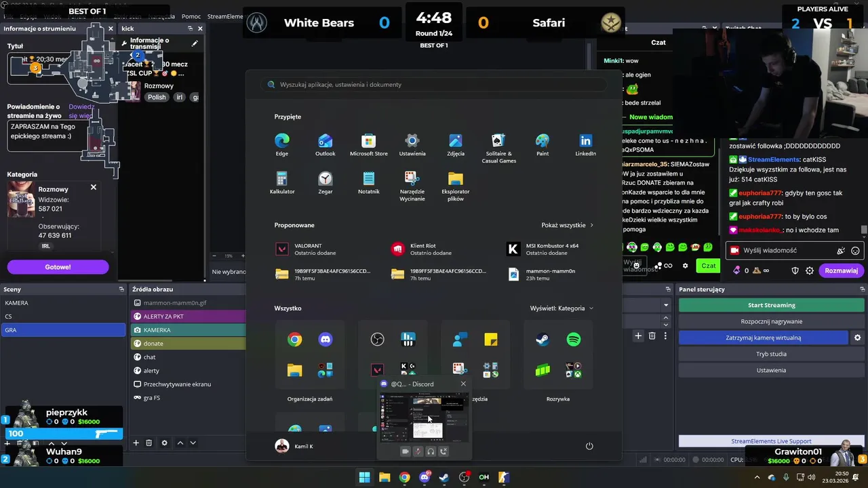Image resolution: width=868 pixels, height=488 pixels.
Task: Open Twitch chat settings gear
Action: [x=810, y=270]
